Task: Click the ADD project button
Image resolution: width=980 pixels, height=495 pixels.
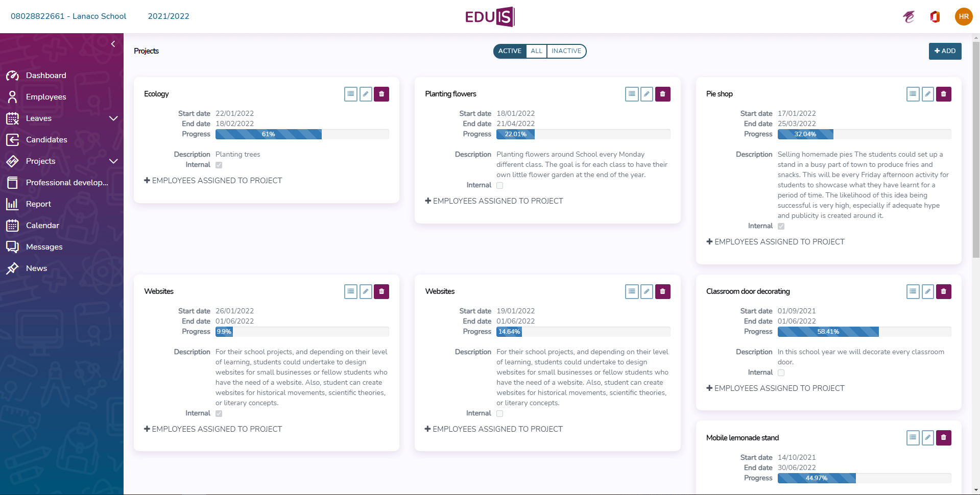Action: pos(945,51)
